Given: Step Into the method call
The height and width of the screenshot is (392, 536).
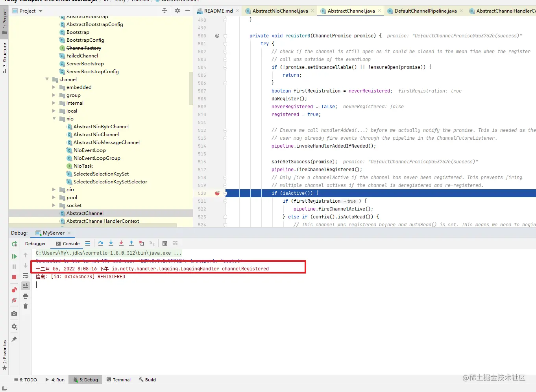Looking at the screenshot, I should pos(111,243).
